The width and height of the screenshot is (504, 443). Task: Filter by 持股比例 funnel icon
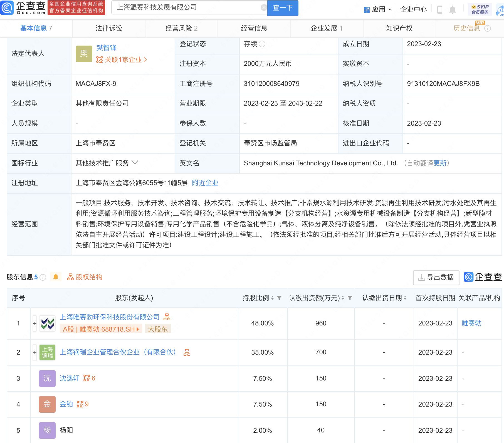click(x=279, y=298)
